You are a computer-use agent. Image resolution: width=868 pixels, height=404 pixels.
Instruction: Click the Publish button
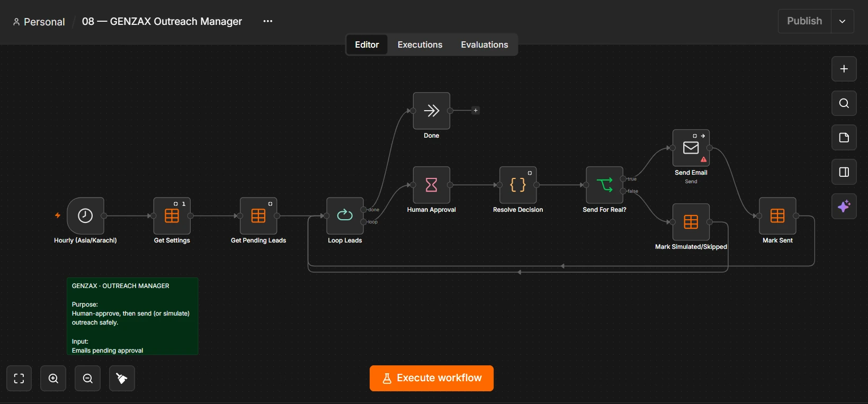[x=804, y=21]
